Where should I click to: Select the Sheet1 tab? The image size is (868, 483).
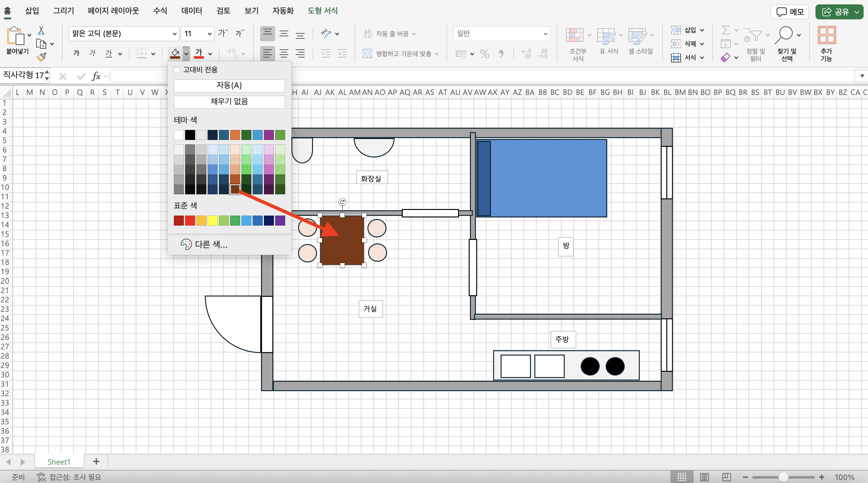(59, 461)
